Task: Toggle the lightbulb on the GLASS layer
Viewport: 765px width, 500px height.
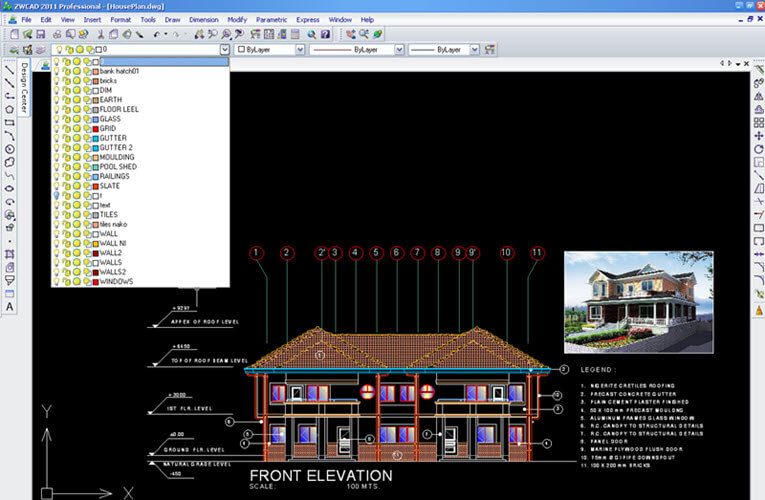Action: pos(57,119)
